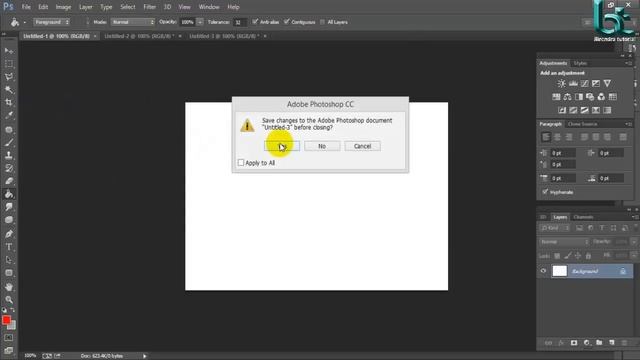Viewport: 640px width, 360px height.
Task: Swap foreground and background colors
Action: tap(13, 310)
